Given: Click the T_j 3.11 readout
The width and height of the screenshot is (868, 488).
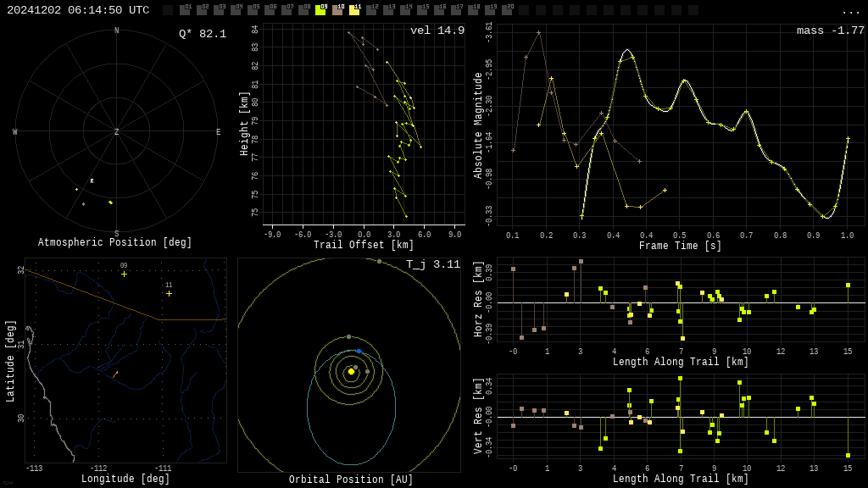Looking at the screenshot, I should tap(433, 264).
